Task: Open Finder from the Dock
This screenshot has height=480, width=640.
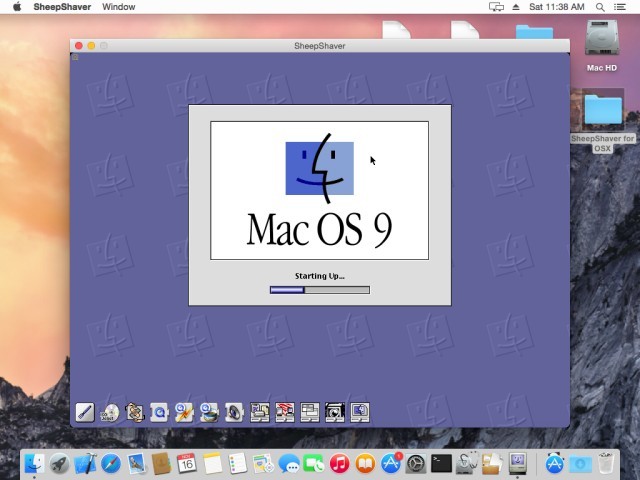Action: click(34, 463)
